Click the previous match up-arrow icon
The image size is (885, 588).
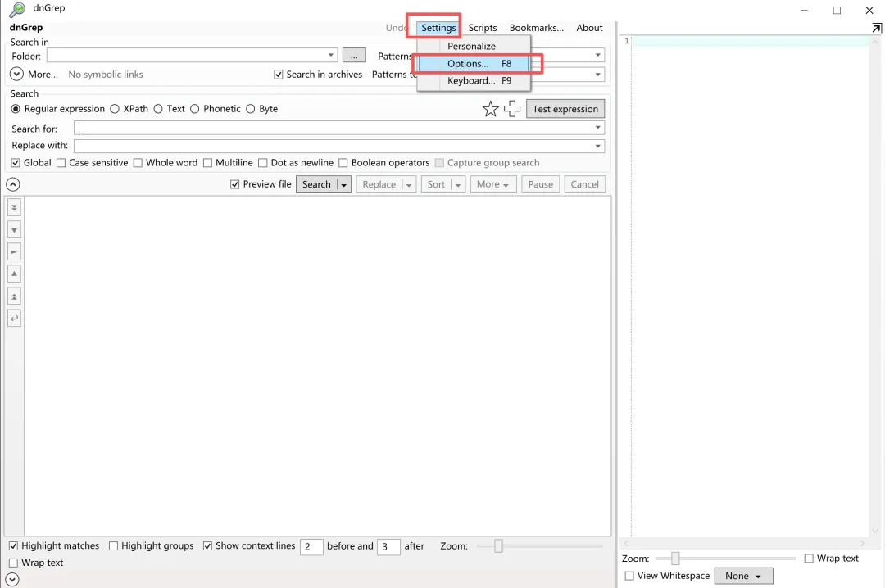coord(14,274)
